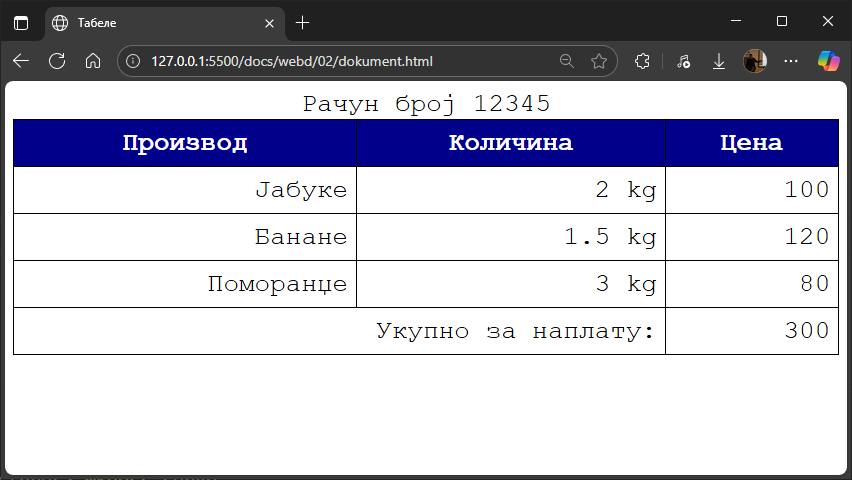This screenshot has height=480, width=852.
Task: Click the browser back arrow
Action: 21,61
